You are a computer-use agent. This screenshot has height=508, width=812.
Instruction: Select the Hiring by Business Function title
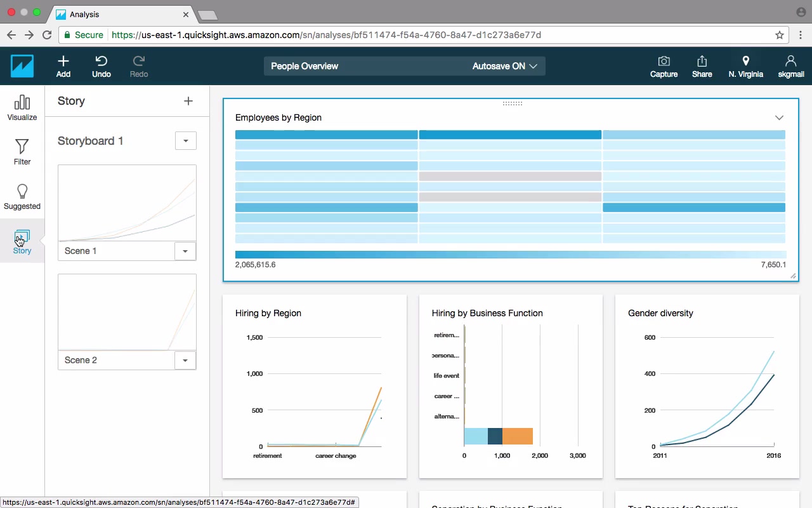tap(487, 313)
